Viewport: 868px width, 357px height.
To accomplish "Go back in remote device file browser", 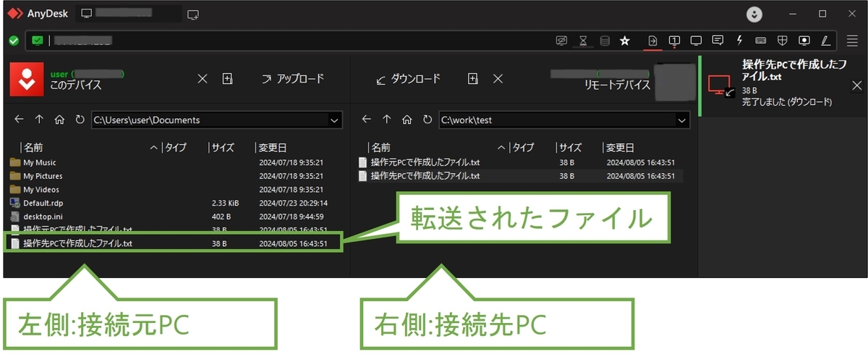I will pos(367,119).
